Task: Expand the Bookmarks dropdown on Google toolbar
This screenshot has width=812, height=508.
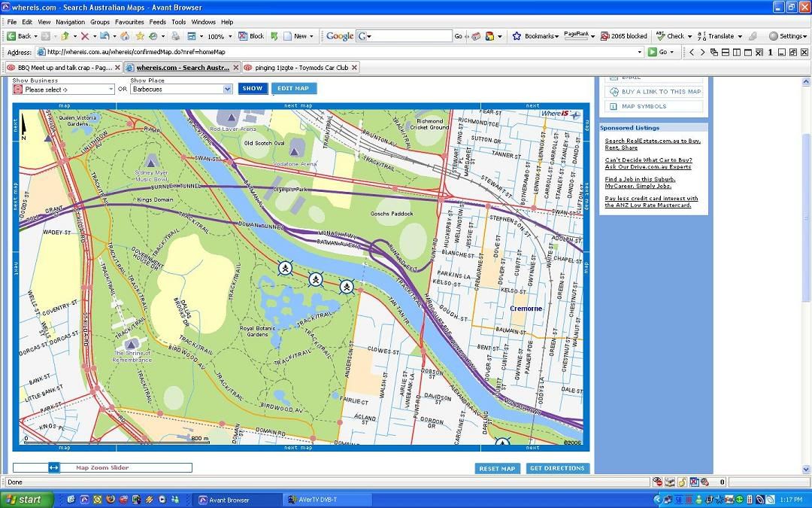Action: pyautogui.click(x=556, y=37)
